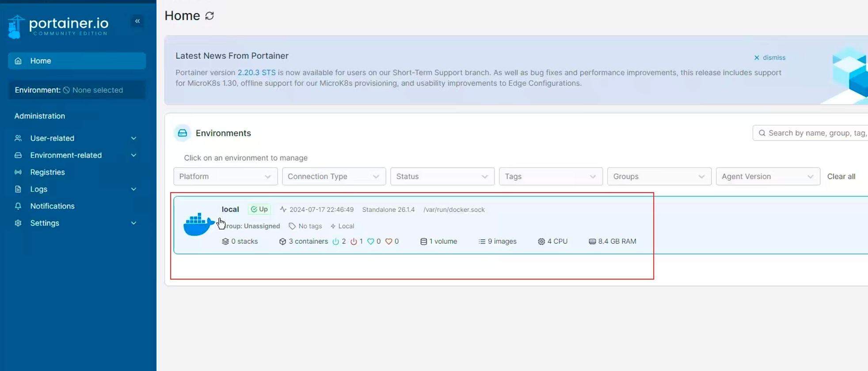This screenshot has width=868, height=371.
Task: Click the Home house icon in sidebar
Action: pyautogui.click(x=18, y=61)
